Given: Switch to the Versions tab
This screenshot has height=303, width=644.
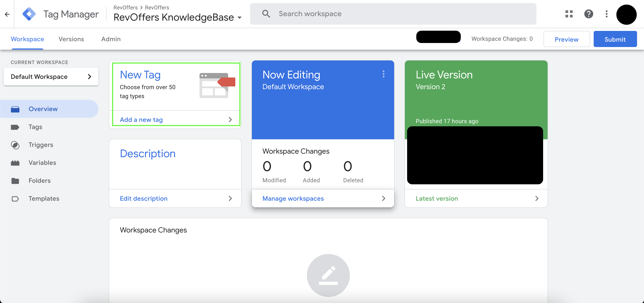Looking at the screenshot, I should pos(71,39).
